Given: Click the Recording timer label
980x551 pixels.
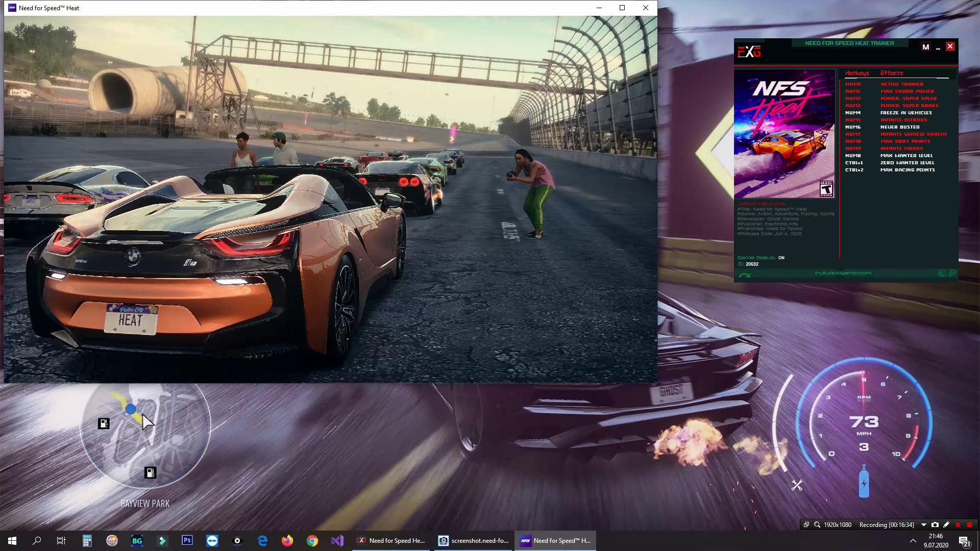Looking at the screenshot, I should (x=887, y=524).
